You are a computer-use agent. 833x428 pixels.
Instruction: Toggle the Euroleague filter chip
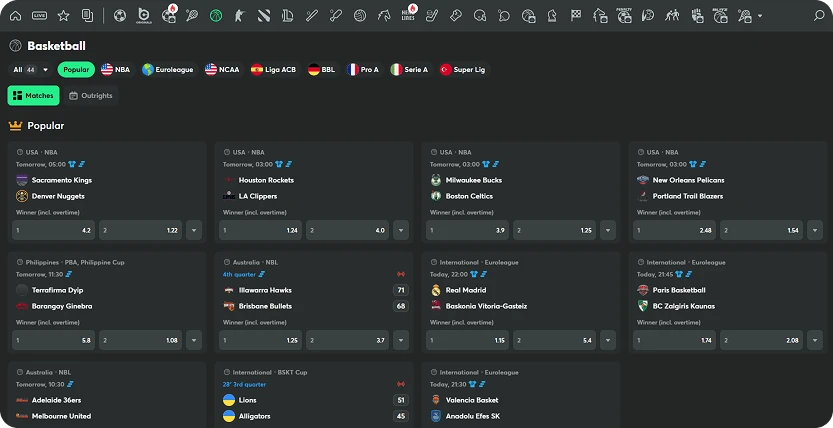[168, 70]
